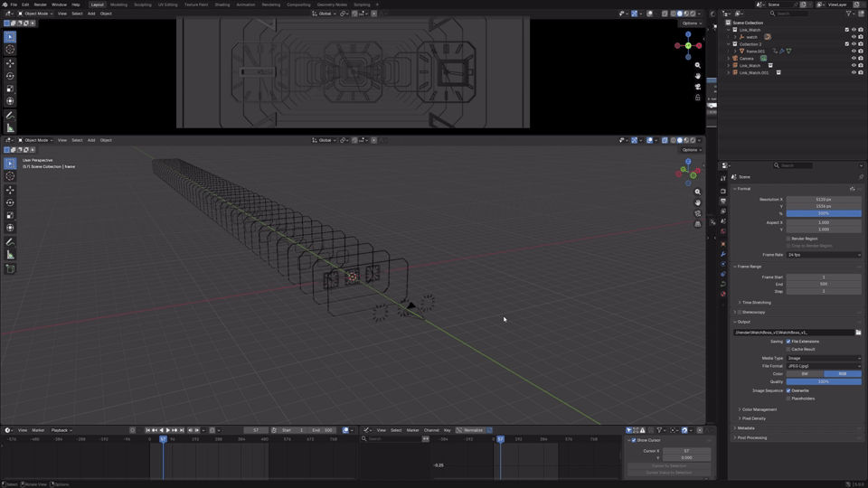This screenshot has width=868, height=488.
Task: Open the Output properties tab icon
Action: point(723,202)
